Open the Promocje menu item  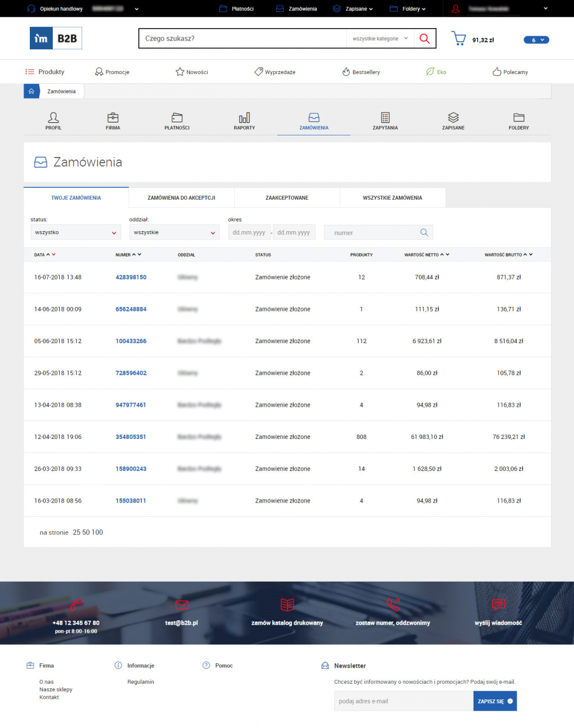coord(112,72)
